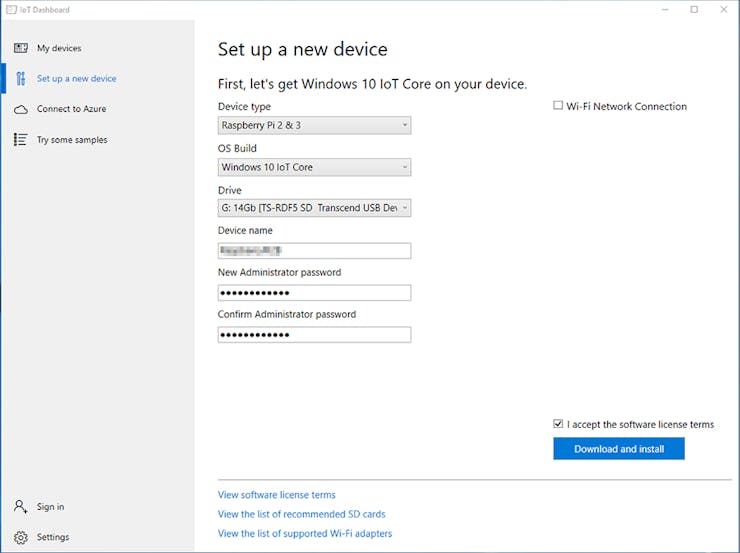Minimize the IoT Dashboard window

click(x=665, y=9)
